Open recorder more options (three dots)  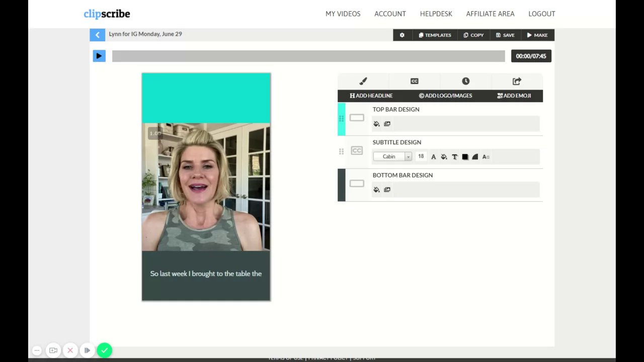37,350
